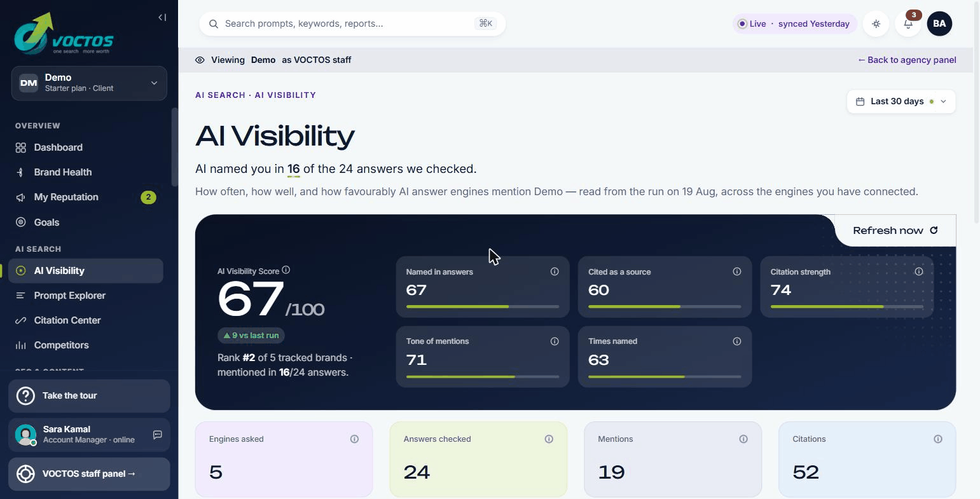This screenshot has width=980, height=499.
Task: Show info for Answers checked
Action: 549,439
